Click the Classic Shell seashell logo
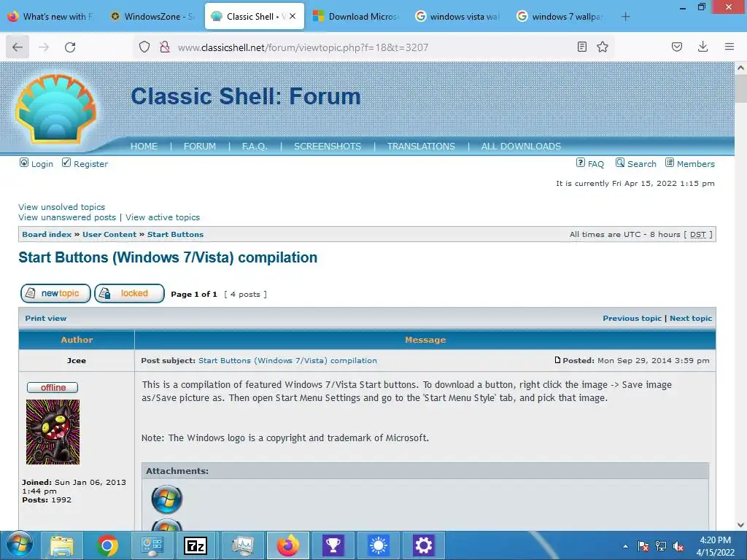The image size is (747, 560). pos(56,109)
